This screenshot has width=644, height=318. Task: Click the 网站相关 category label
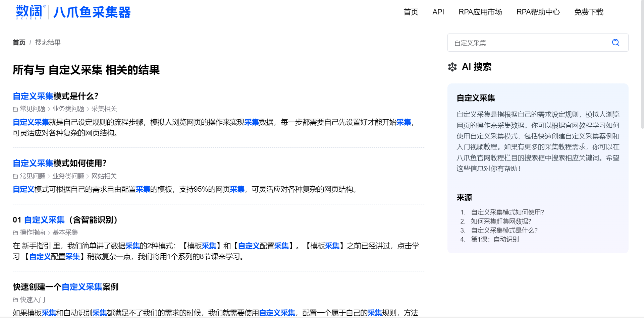tap(104, 176)
